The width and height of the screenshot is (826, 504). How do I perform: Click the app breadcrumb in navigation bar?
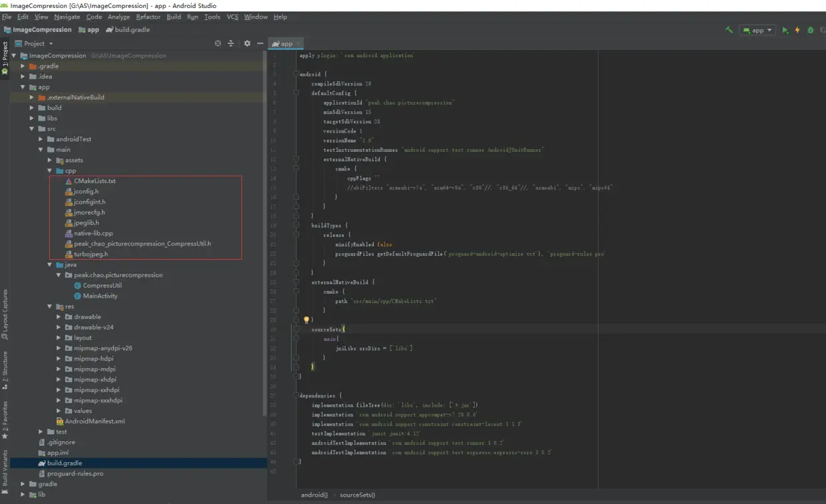tap(89, 30)
